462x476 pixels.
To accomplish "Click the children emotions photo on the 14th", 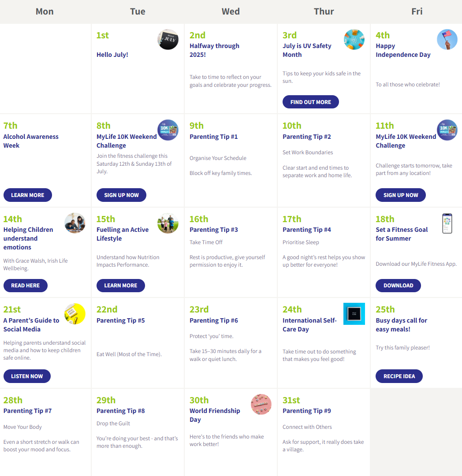I will pyautogui.click(x=75, y=223).
